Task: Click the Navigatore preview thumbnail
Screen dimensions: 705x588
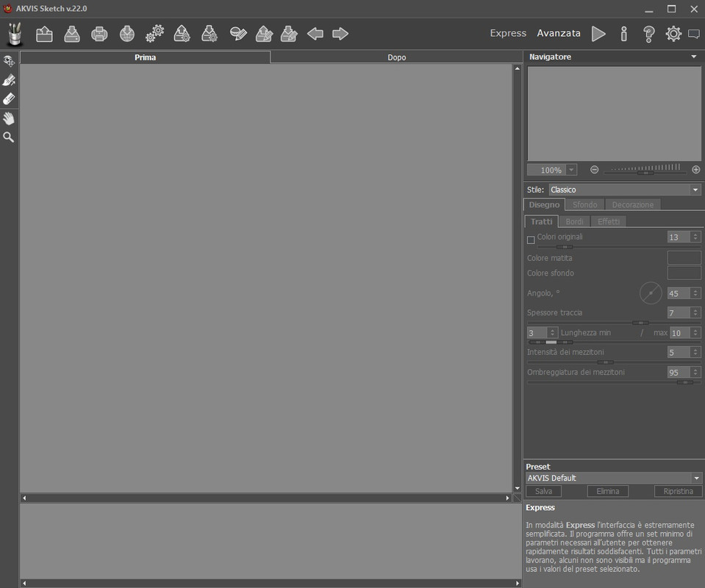Action: click(x=614, y=114)
